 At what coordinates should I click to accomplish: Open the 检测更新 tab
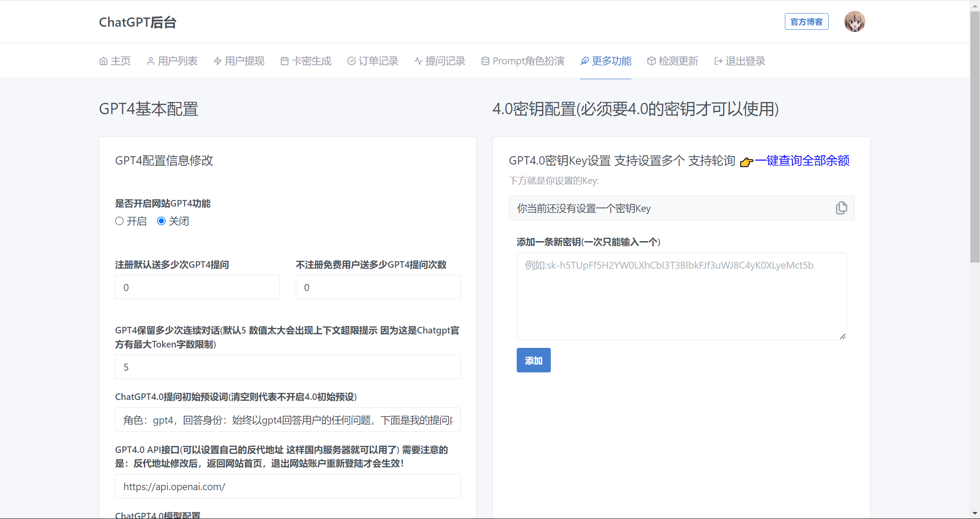pyautogui.click(x=673, y=61)
